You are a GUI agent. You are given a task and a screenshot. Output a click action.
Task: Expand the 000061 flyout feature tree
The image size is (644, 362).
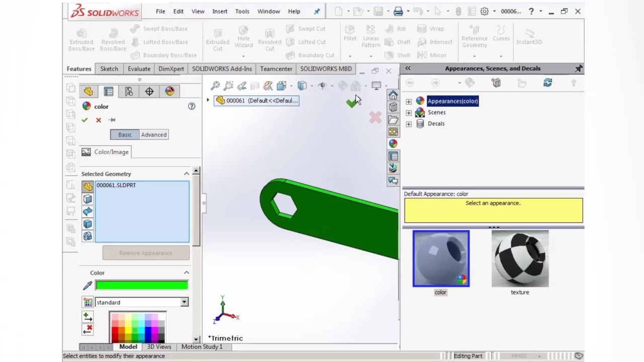tap(208, 100)
